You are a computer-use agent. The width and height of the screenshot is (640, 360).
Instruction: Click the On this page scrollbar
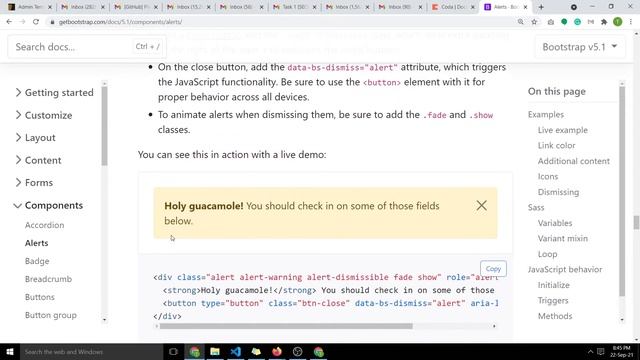click(x=622, y=191)
